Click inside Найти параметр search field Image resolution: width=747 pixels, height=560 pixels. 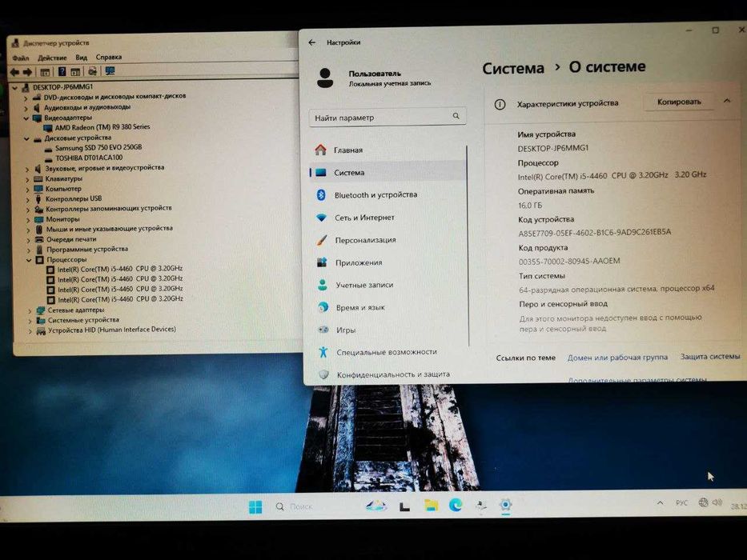[x=388, y=117]
